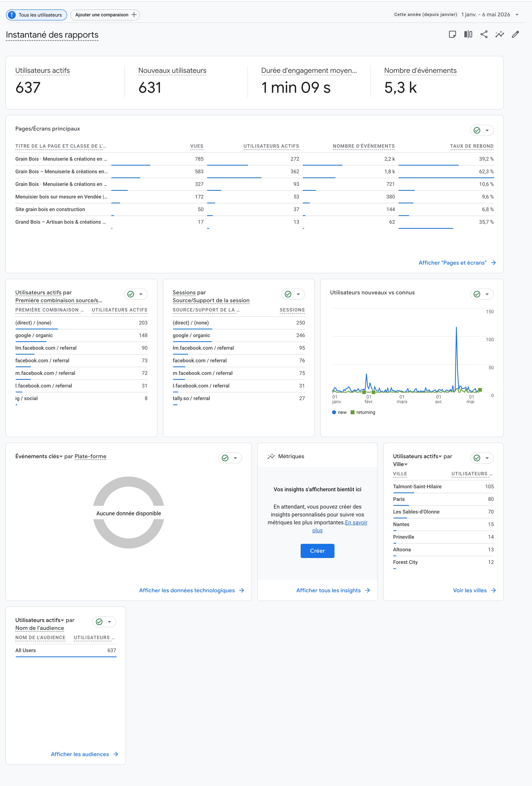Click the Métriques sparkline icon
532x786 pixels.
tap(271, 456)
